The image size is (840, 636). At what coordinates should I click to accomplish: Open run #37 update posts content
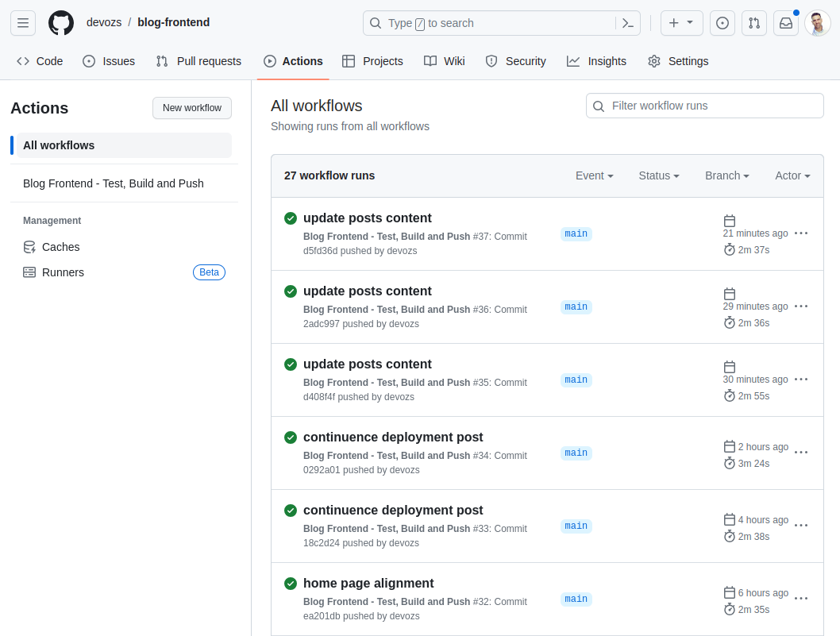[367, 218]
